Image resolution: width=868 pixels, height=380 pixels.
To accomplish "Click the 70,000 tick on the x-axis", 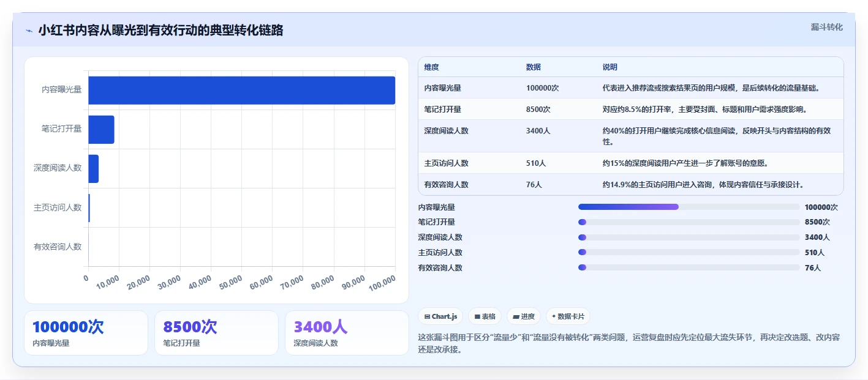I will [292, 282].
